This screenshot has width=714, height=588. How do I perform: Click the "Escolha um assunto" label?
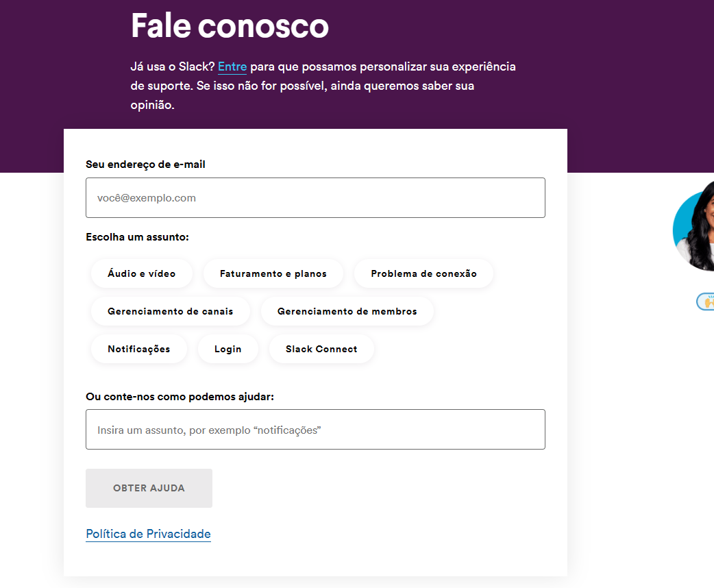(137, 237)
